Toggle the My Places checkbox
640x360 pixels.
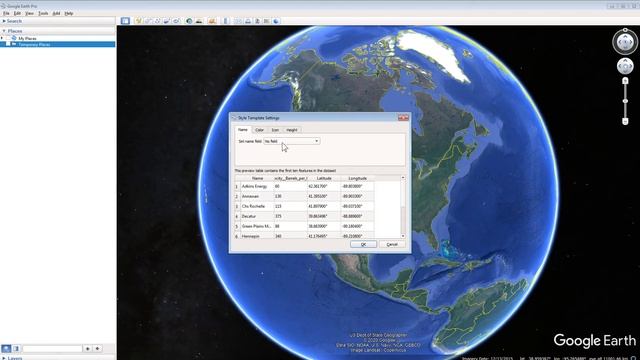[x=8, y=38]
